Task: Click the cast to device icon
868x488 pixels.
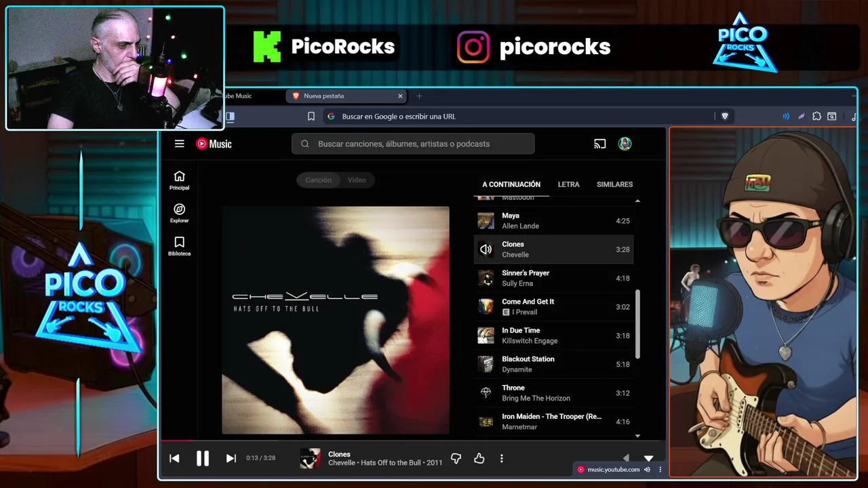Action: pos(599,144)
